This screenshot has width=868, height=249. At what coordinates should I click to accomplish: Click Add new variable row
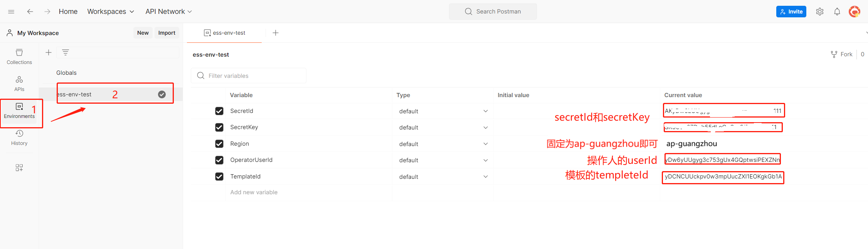pyautogui.click(x=254, y=192)
